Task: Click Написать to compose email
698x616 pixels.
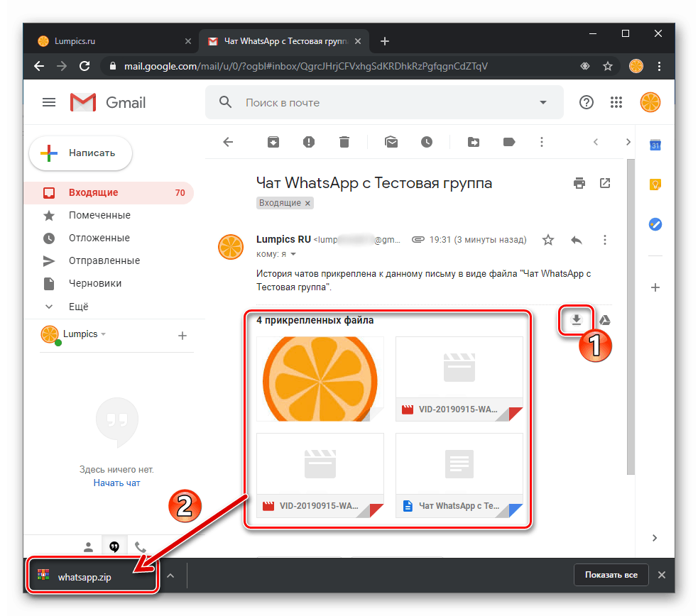Action: point(80,153)
